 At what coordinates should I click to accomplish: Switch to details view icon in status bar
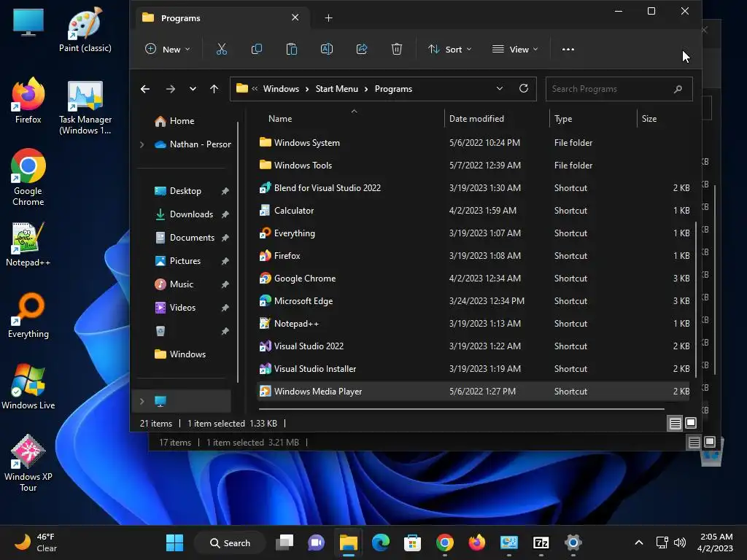click(675, 424)
